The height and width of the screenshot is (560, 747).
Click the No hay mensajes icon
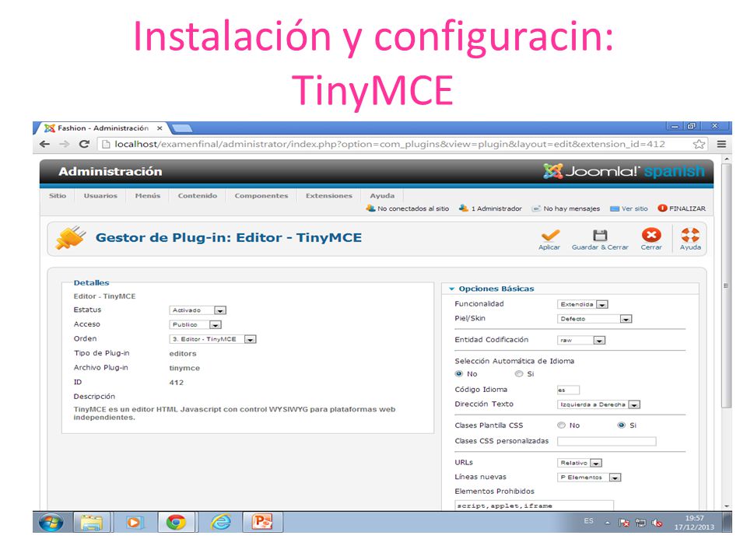tap(536, 208)
